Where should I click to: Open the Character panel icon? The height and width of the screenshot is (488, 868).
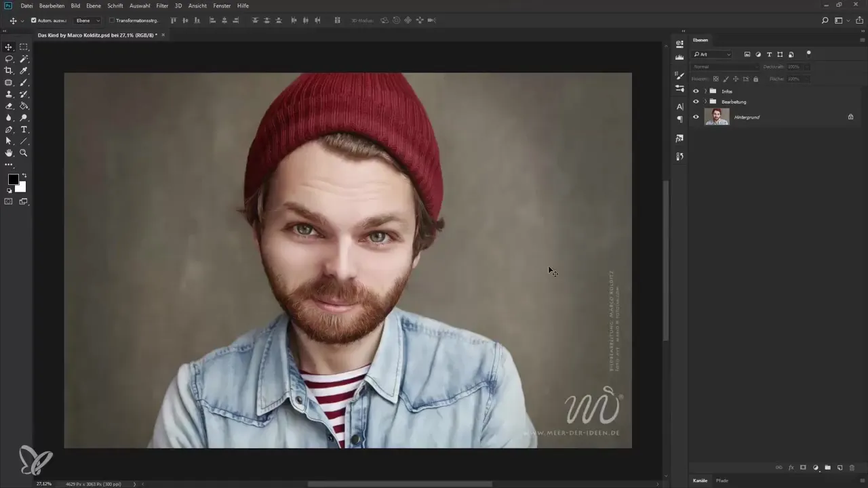click(679, 106)
